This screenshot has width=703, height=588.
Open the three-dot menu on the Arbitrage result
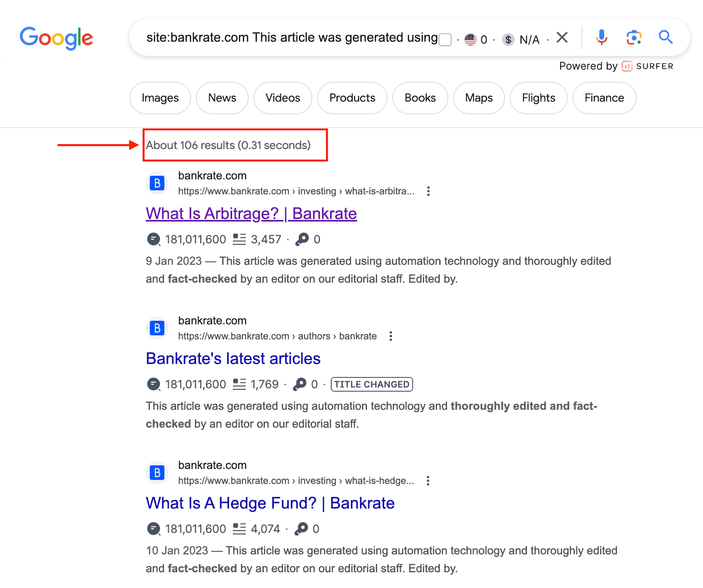[428, 191]
